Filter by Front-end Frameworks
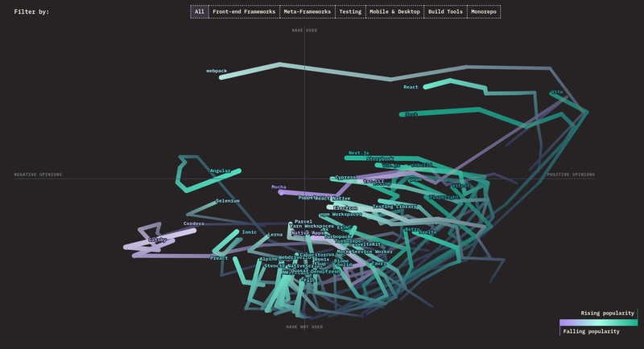Screen dimensions: 644x349 click(244, 12)
